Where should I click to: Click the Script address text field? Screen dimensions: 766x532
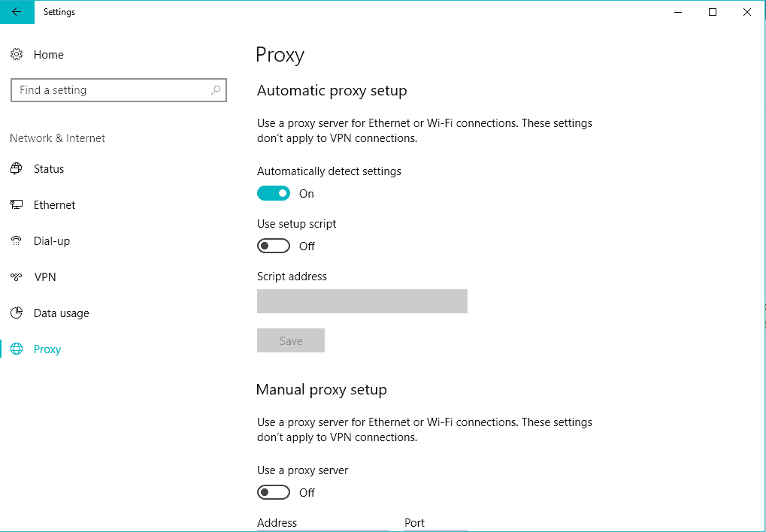(x=362, y=301)
